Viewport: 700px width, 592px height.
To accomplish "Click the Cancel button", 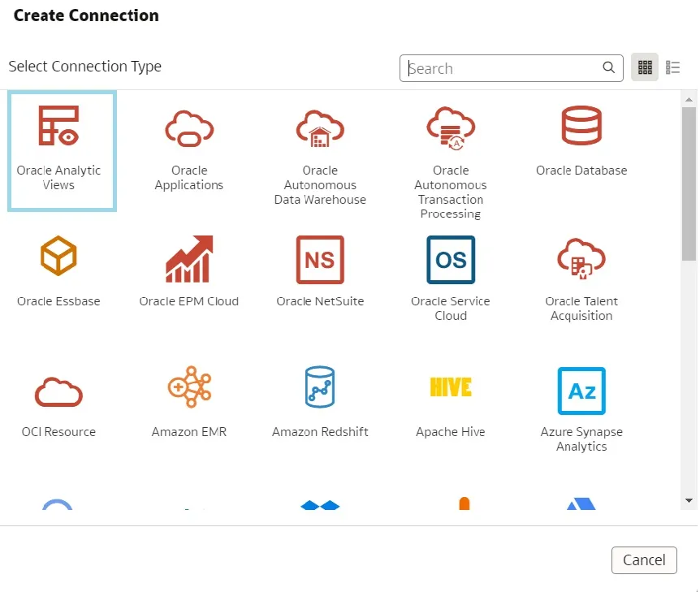I will (644, 560).
